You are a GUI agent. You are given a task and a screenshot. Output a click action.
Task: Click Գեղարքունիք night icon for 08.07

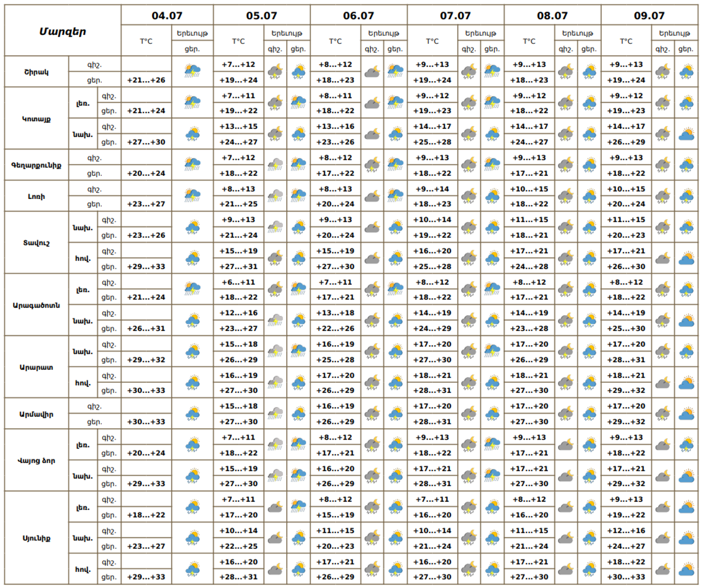tap(566, 165)
